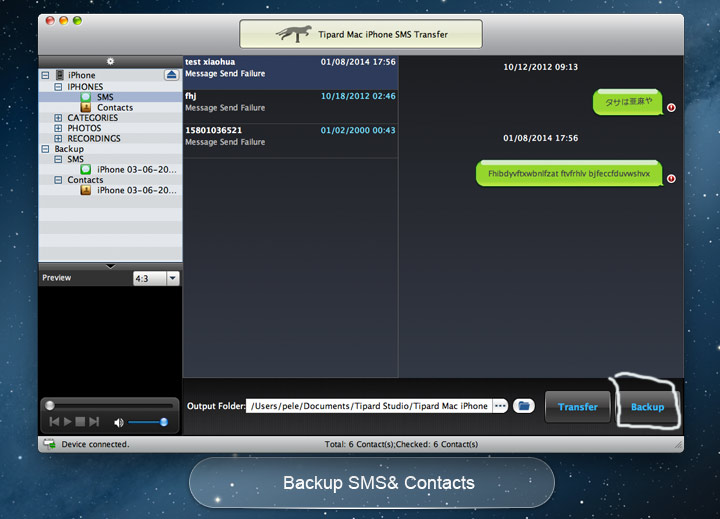Screen dimensions: 720x519
Task: Select the CATEGORIES tree item
Action: 93,118
